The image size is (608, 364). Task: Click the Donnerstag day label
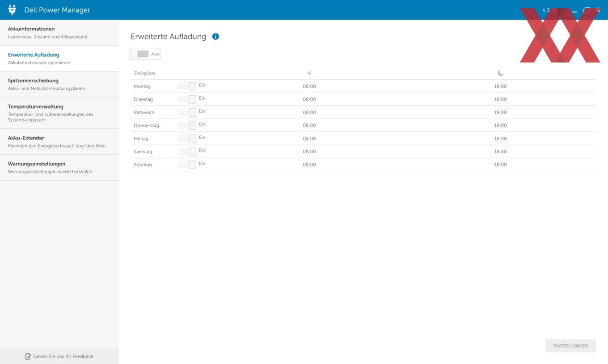click(x=146, y=126)
